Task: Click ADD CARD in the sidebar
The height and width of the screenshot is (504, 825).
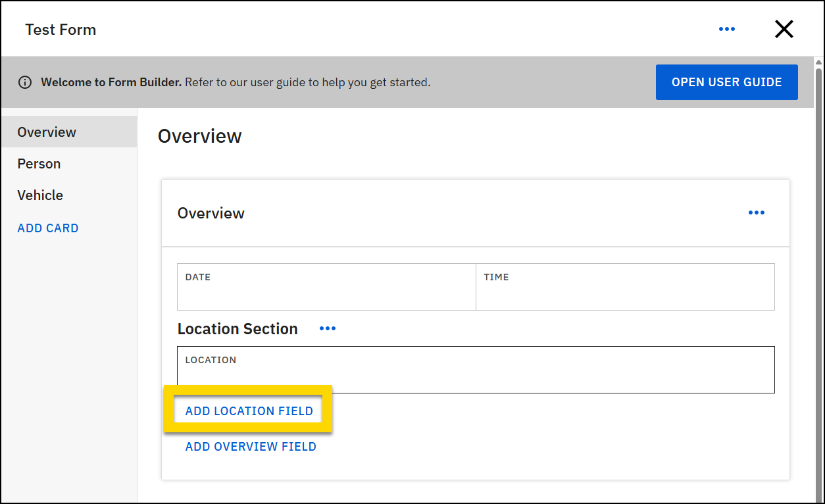Action: 47,228
